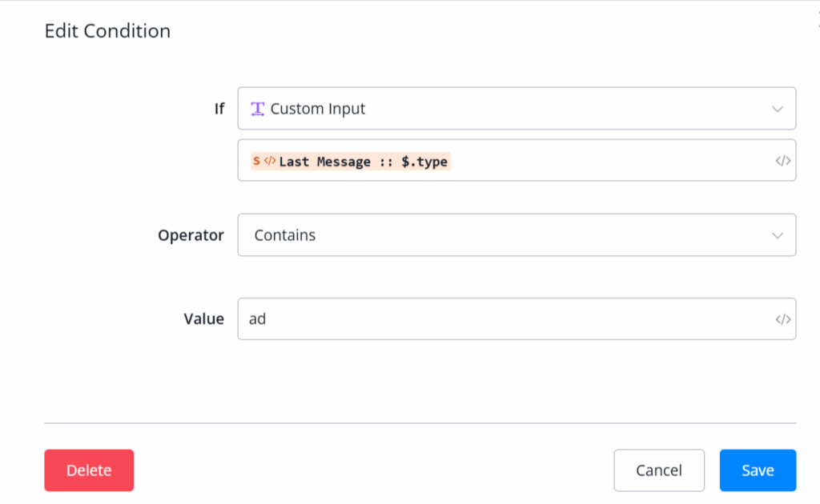
Task: Click empty space in the Last Message expression field
Action: (x=609, y=161)
